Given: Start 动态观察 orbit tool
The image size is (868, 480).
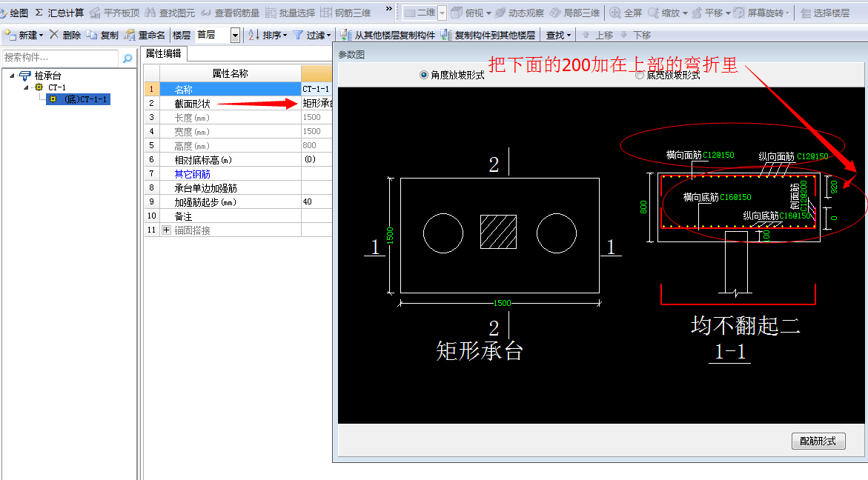Looking at the screenshot, I should (520, 13).
